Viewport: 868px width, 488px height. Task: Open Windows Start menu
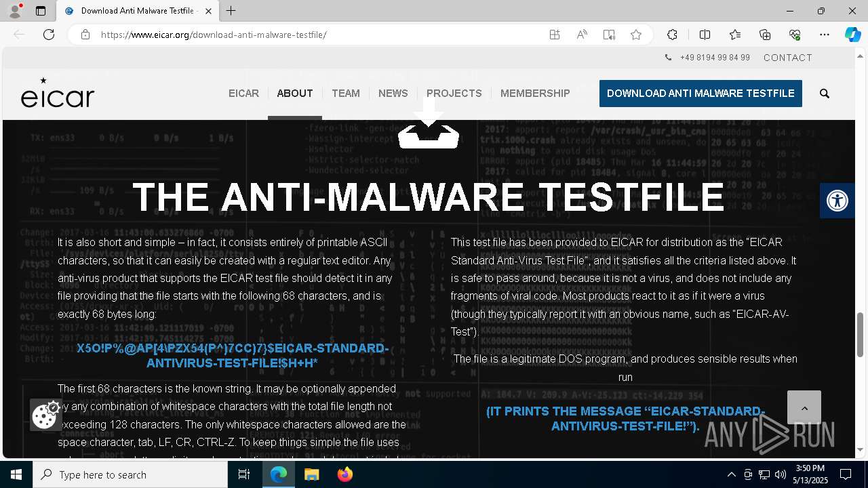point(16,474)
